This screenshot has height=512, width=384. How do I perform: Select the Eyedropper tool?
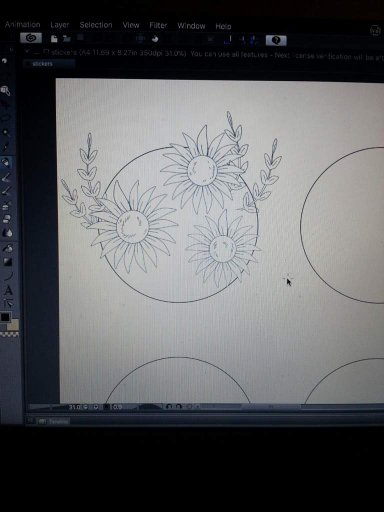(5, 147)
